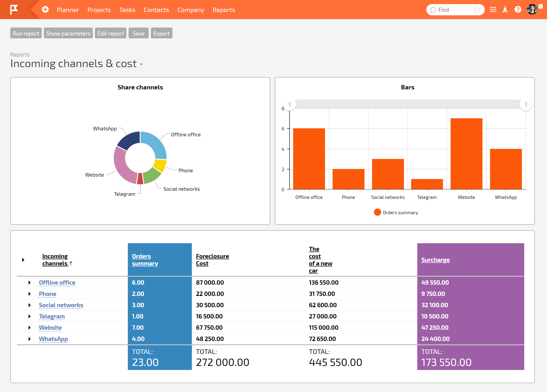
Task: Click the yellow Phone donut slice
Action: click(161, 165)
